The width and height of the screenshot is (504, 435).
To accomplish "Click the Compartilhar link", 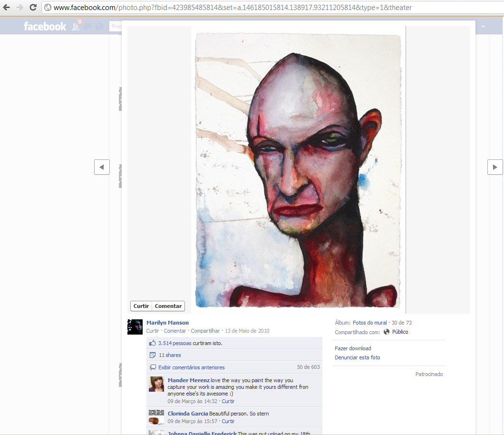I will tap(205, 331).
